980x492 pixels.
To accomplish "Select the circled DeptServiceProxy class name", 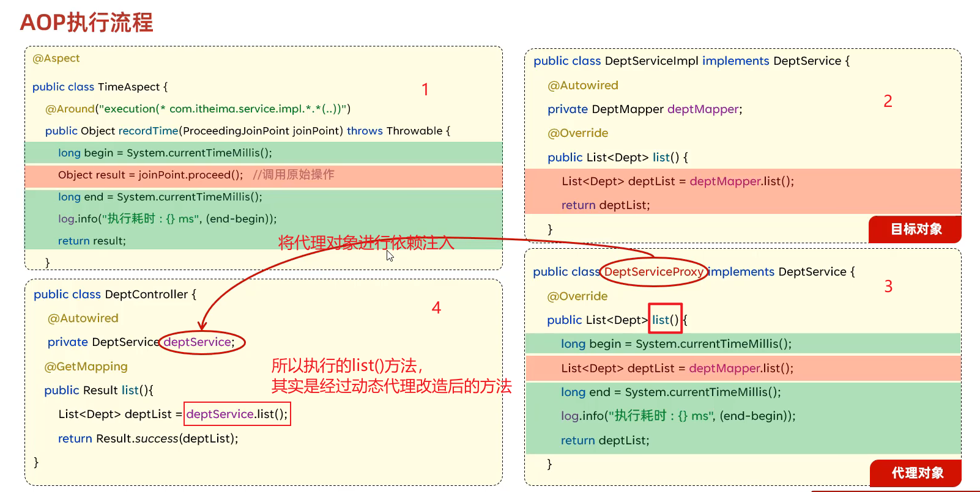I will (x=653, y=271).
